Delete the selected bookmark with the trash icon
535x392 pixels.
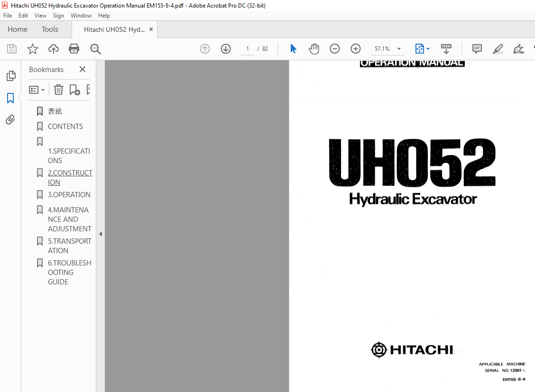click(x=58, y=90)
